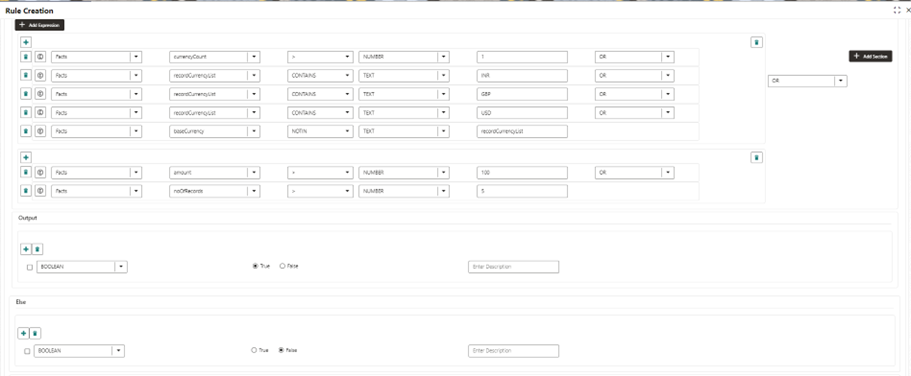Copy the row with value INR
This screenshot has width=911, height=376.
(x=40, y=76)
